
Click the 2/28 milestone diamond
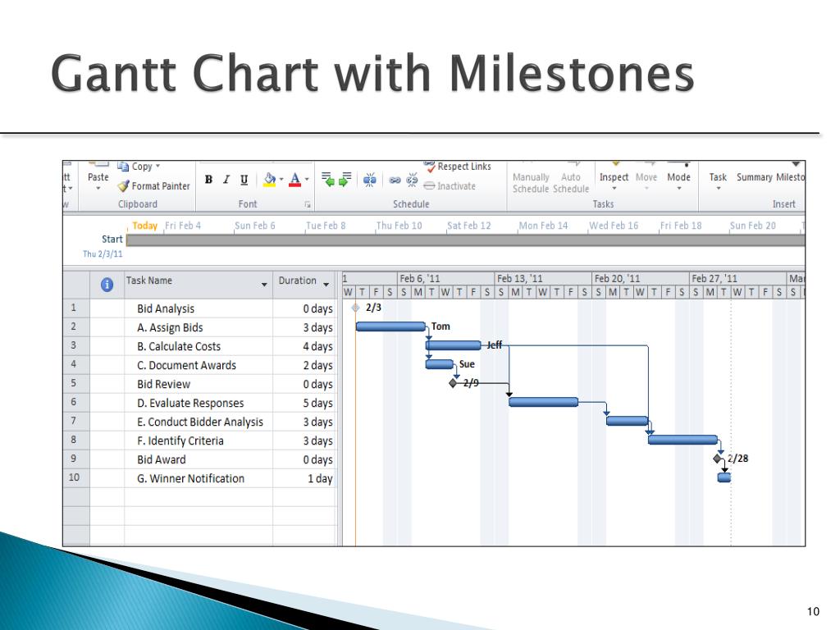[x=718, y=458]
